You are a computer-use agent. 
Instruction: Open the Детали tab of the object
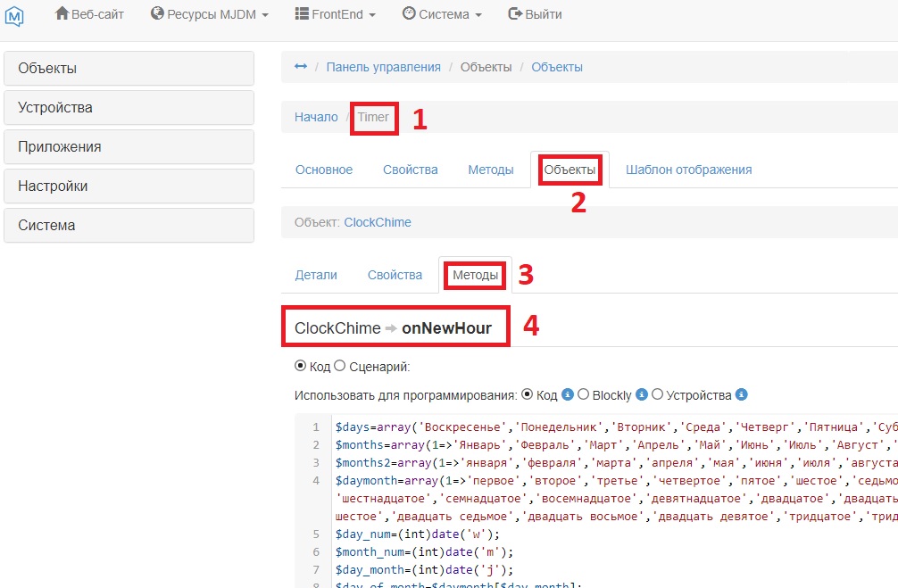[316, 275]
